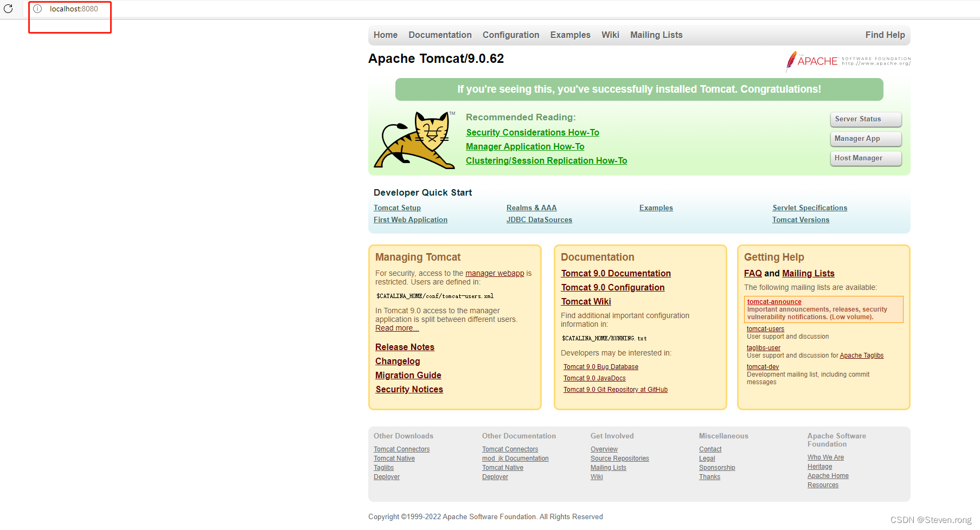Open the Examples nav item in top bar
Image resolution: width=980 pixels, height=530 pixels.
(x=571, y=35)
